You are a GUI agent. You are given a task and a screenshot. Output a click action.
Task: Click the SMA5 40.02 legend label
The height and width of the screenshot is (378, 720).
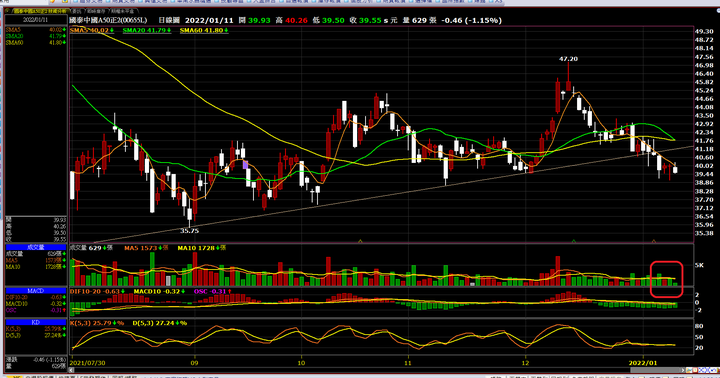pyautogui.click(x=92, y=30)
